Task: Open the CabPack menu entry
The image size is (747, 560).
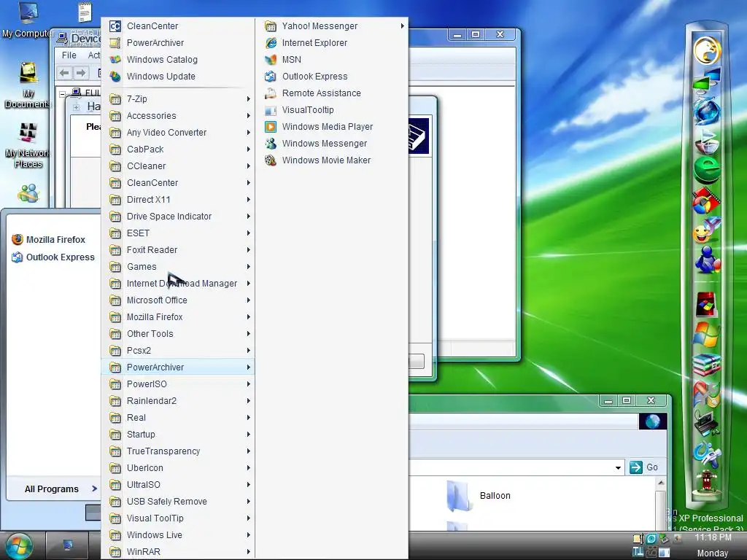Action: (178, 149)
